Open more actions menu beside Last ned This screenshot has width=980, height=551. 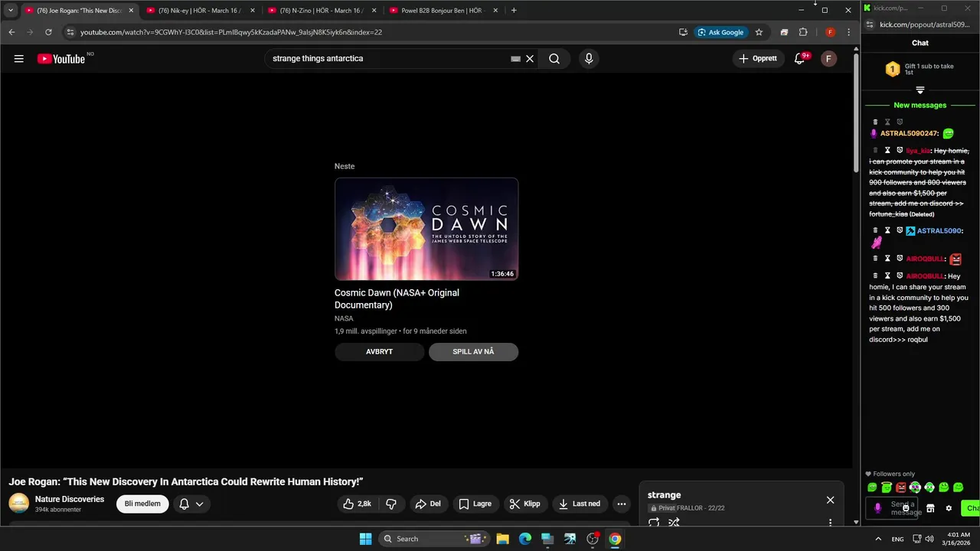(x=621, y=504)
